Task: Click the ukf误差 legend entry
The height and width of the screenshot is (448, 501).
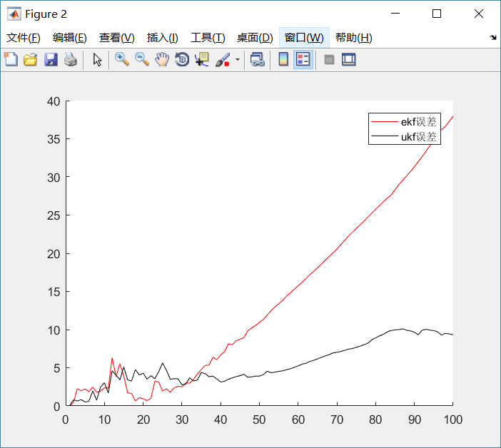Action: 404,137
